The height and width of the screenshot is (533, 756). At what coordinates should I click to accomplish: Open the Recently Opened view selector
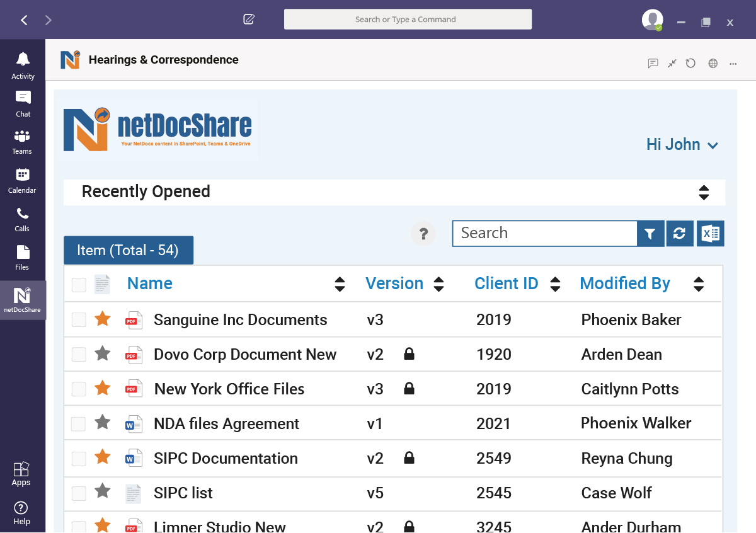coord(394,192)
